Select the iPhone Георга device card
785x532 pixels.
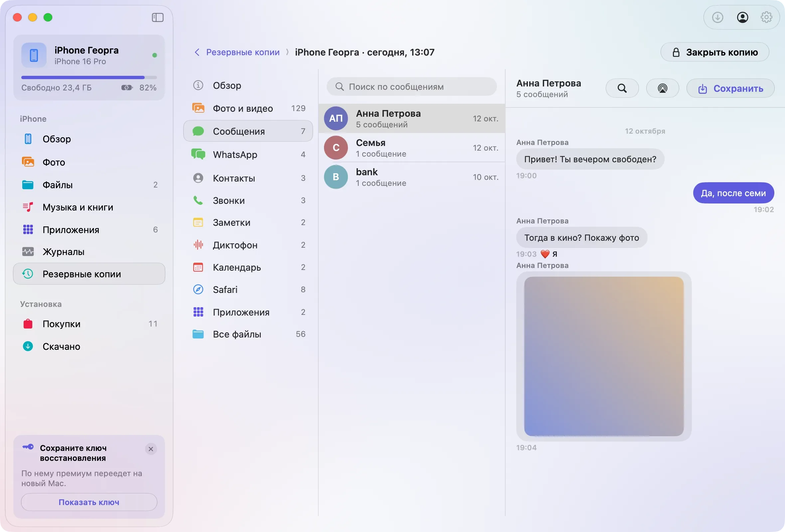pos(89,67)
